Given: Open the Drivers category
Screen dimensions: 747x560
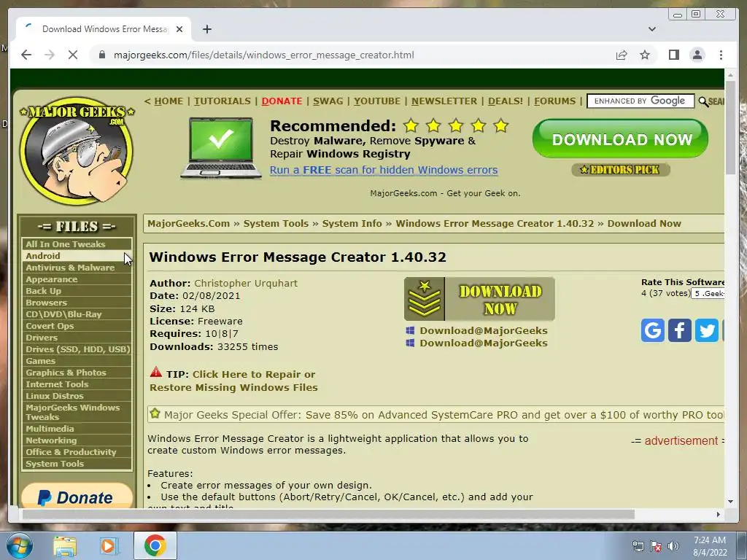Looking at the screenshot, I should [77, 338].
